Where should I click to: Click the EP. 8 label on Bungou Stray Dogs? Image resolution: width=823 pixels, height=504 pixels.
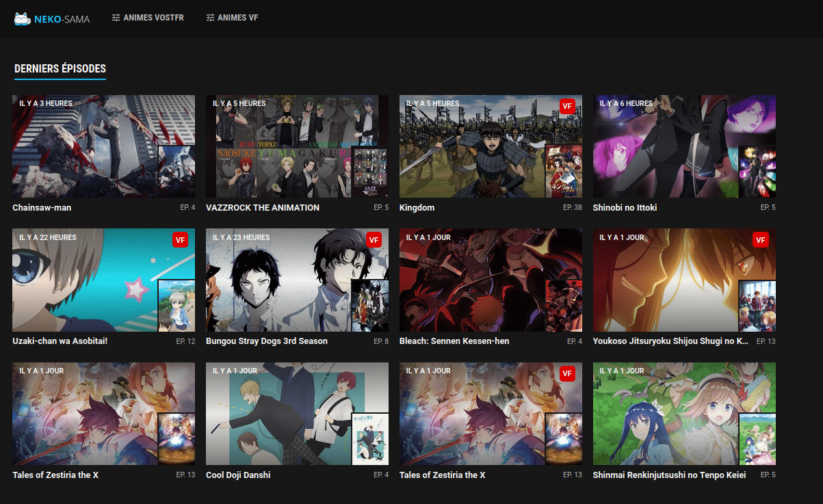[x=381, y=341]
